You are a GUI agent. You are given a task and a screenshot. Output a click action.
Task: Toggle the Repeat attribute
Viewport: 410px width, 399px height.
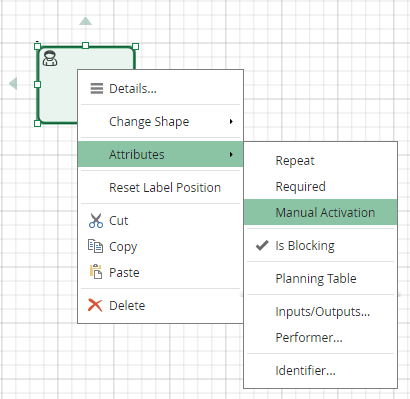321,161
